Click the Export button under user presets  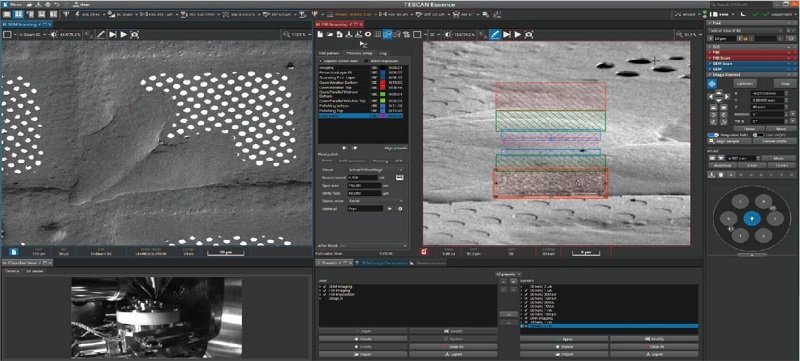pos(453,354)
